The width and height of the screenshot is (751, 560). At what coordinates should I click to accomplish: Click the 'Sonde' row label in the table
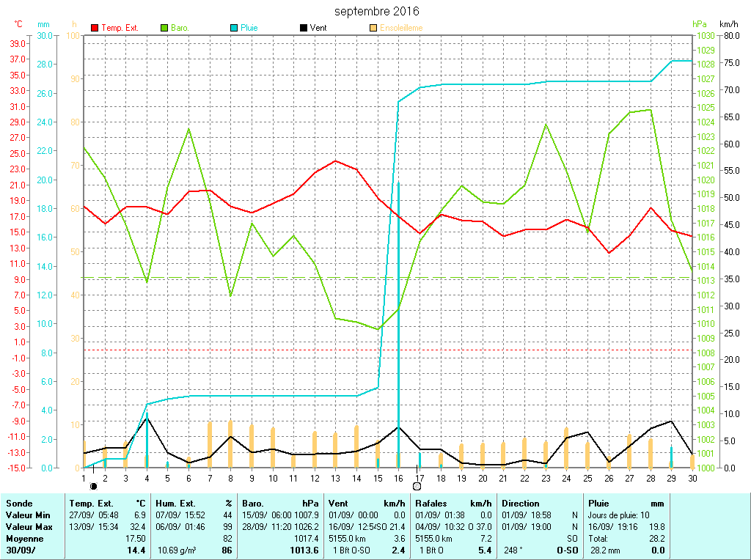pyautogui.click(x=18, y=504)
